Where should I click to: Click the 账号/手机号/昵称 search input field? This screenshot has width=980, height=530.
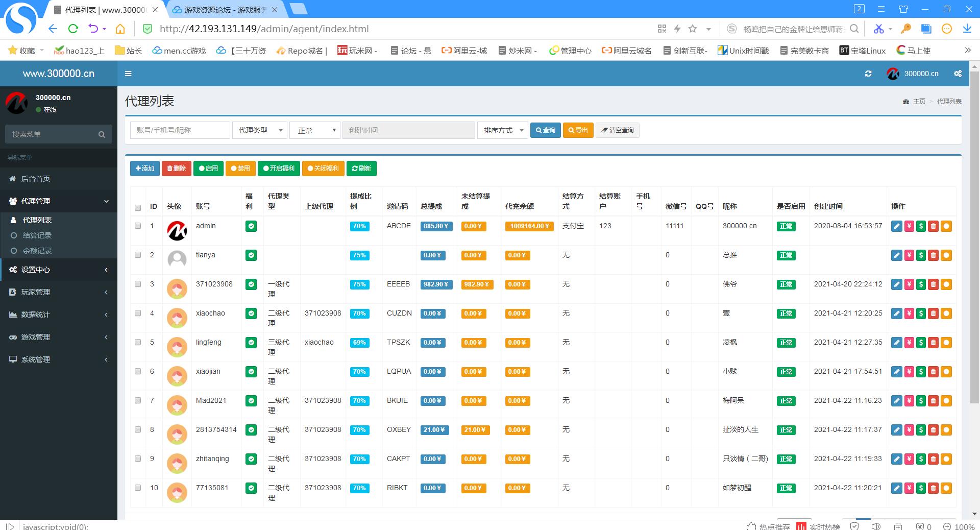tap(180, 130)
